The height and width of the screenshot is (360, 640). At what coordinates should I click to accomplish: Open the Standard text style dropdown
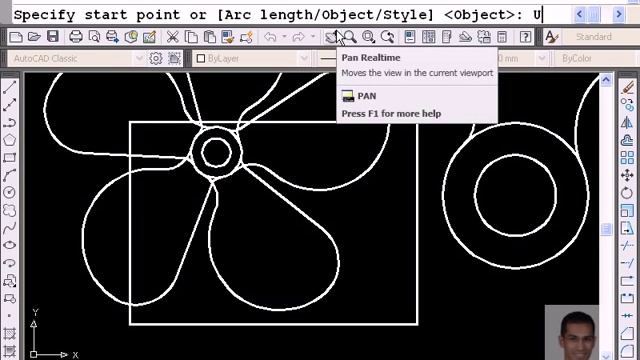click(x=602, y=37)
